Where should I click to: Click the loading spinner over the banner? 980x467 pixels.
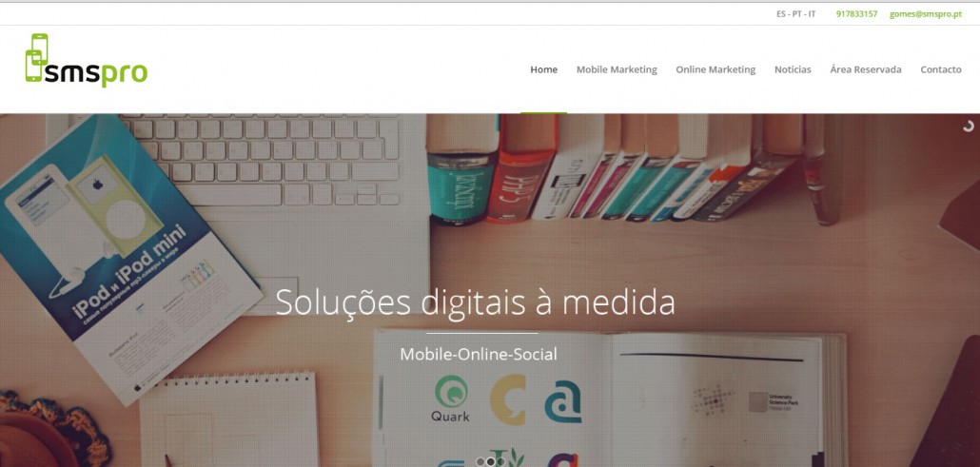click(969, 126)
